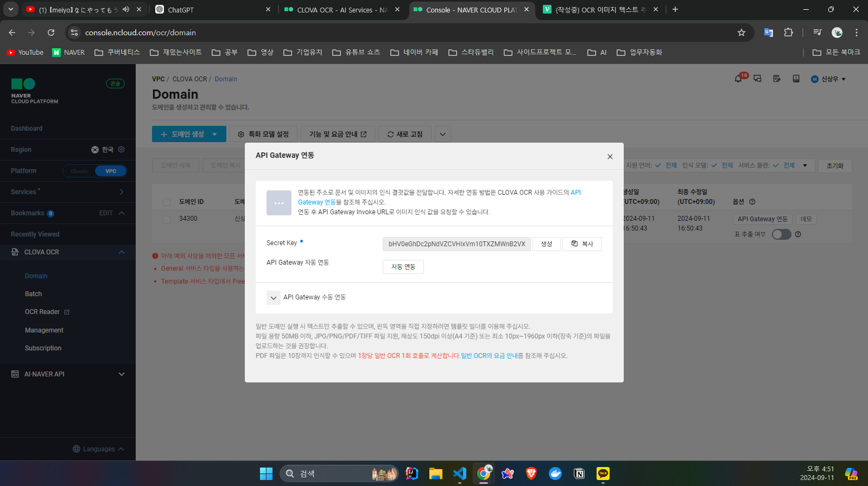Open IntelliJ IDEA from the taskbar
Image resolution: width=868 pixels, height=486 pixels.
click(412, 474)
